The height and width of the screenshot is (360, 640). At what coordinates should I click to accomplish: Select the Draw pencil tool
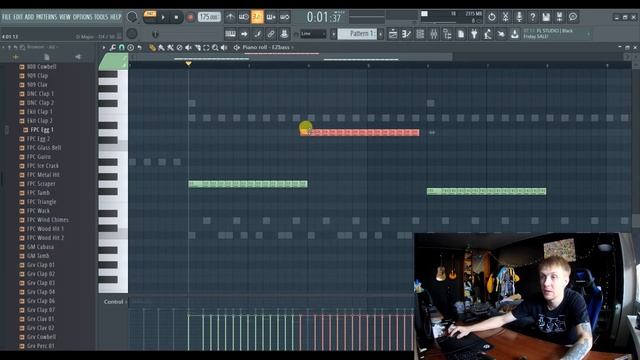click(152, 48)
